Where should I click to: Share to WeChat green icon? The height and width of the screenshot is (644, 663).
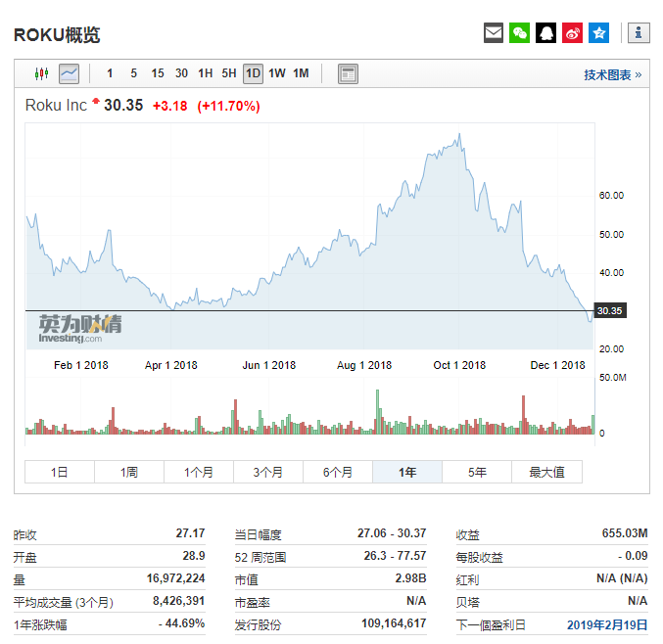click(x=519, y=33)
